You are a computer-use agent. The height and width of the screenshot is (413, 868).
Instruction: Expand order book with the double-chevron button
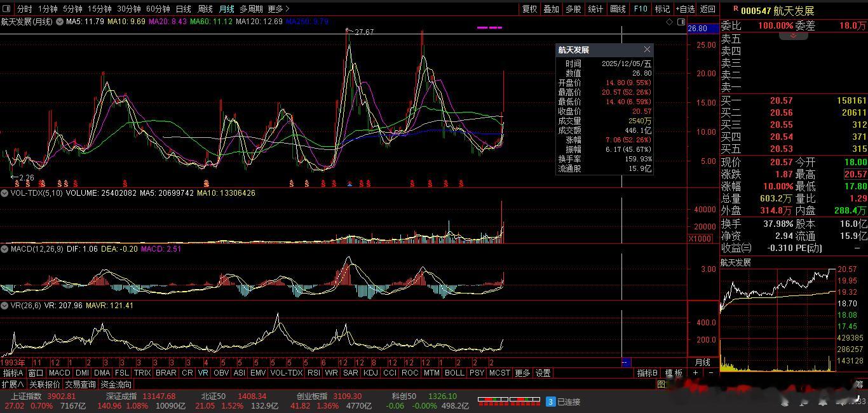[x=793, y=36]
